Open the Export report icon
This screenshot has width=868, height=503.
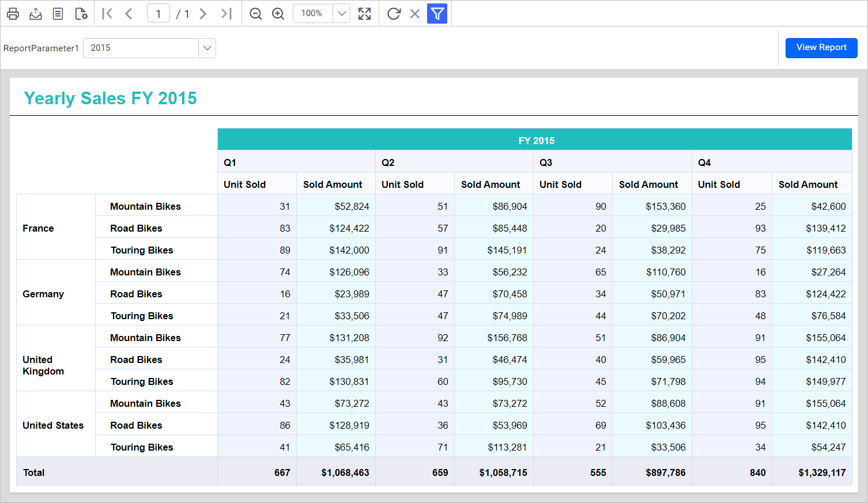point(36,14)
